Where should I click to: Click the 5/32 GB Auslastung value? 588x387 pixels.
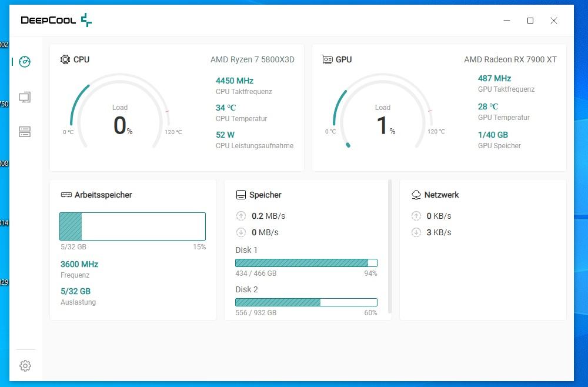75,291
